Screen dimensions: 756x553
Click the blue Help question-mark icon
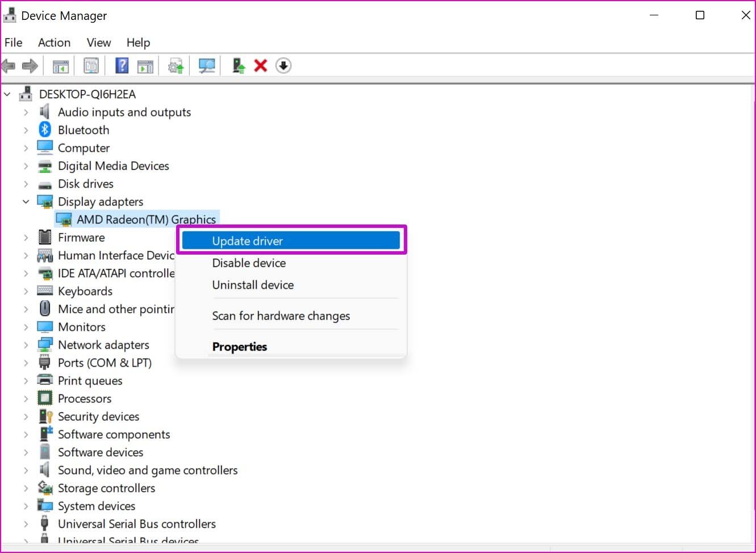(122, 66)
